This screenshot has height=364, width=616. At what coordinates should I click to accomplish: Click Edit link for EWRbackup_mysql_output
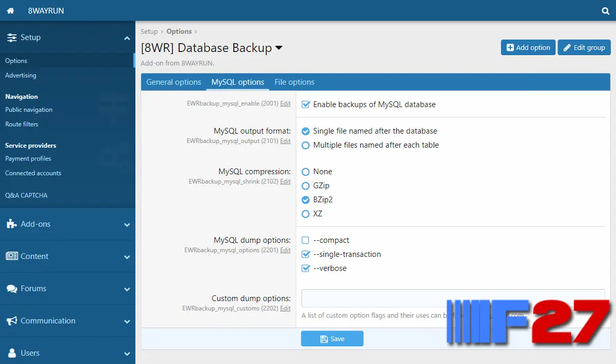285,141
